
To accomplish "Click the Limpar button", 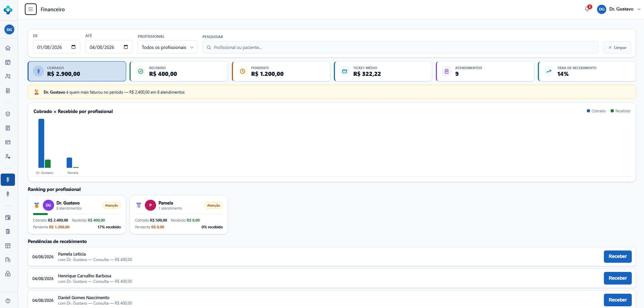I will tap(617, 48).
